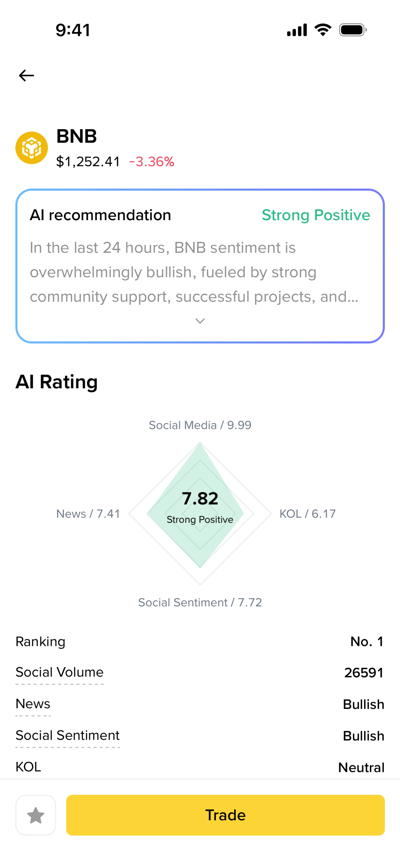Tap the battery status icon
This screenshot has height=868, width=400.
[x=352, y=30]
